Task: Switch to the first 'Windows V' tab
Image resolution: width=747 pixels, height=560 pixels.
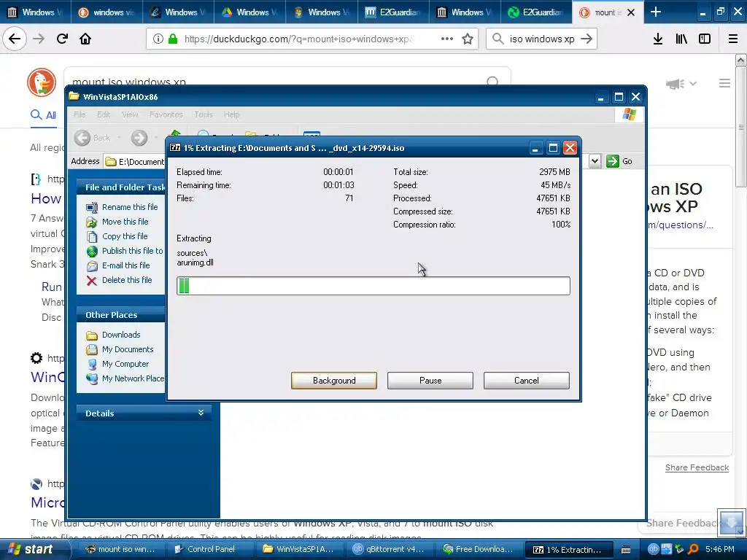Action: [x=35, y=12]
